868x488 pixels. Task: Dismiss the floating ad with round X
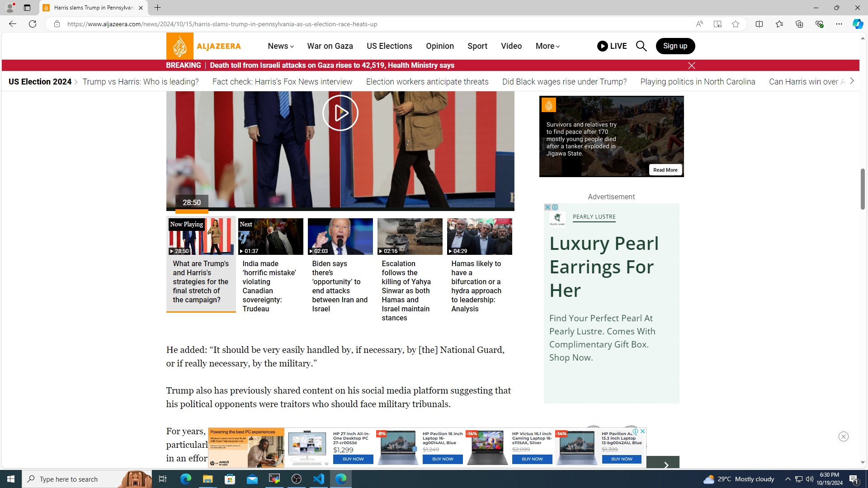click(x=844, y=436)
